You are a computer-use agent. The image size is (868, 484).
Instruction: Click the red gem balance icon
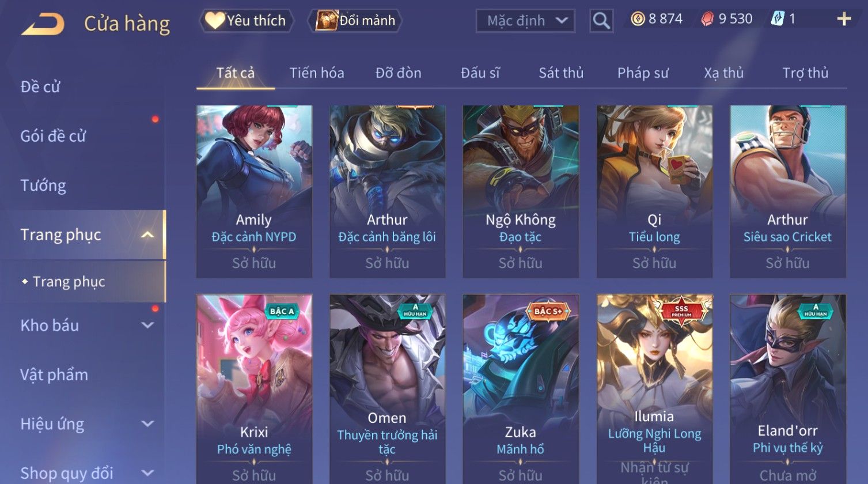tap(707, 20)
